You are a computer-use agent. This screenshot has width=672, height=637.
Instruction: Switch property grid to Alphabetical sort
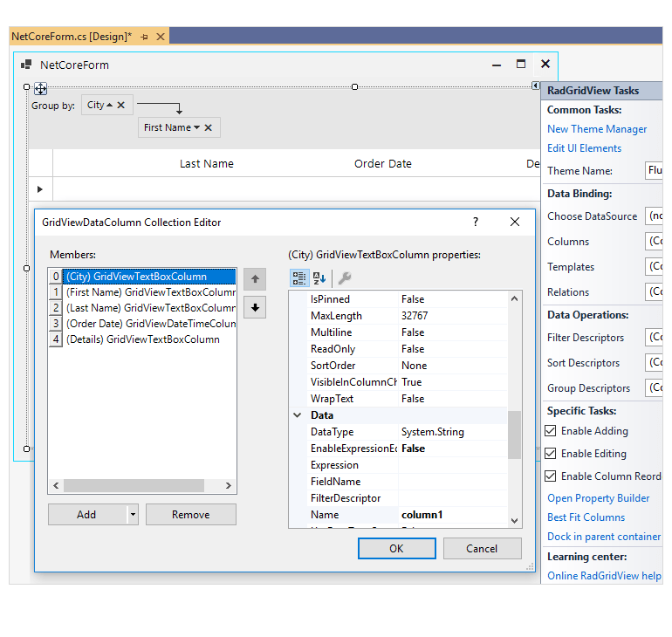[x=319, y=278]
